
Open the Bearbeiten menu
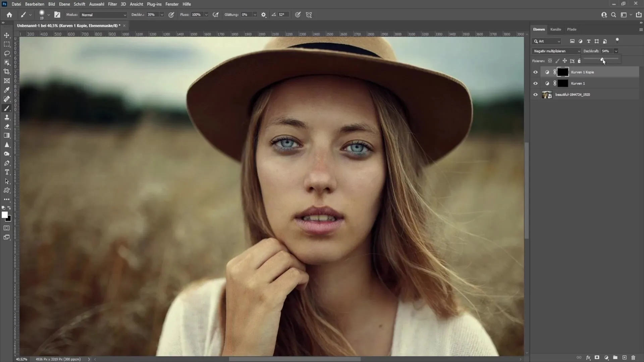(x=35, y=4)
